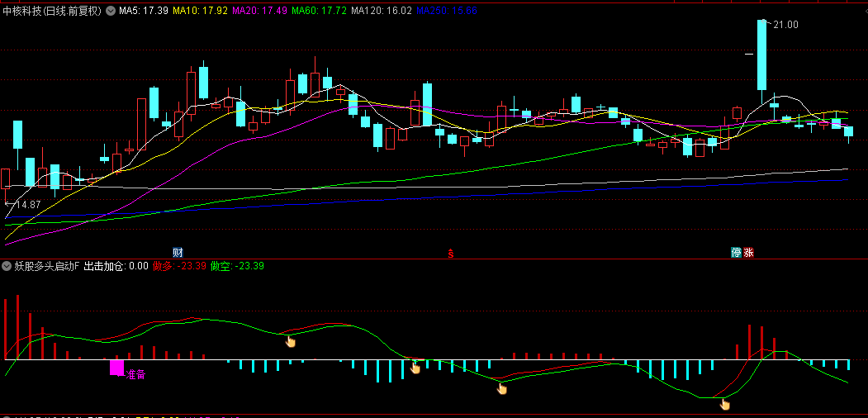Click the MA250: 15.66 label
Screen dimensions: 868x418
pyautogui.click(x=447, y=10)
